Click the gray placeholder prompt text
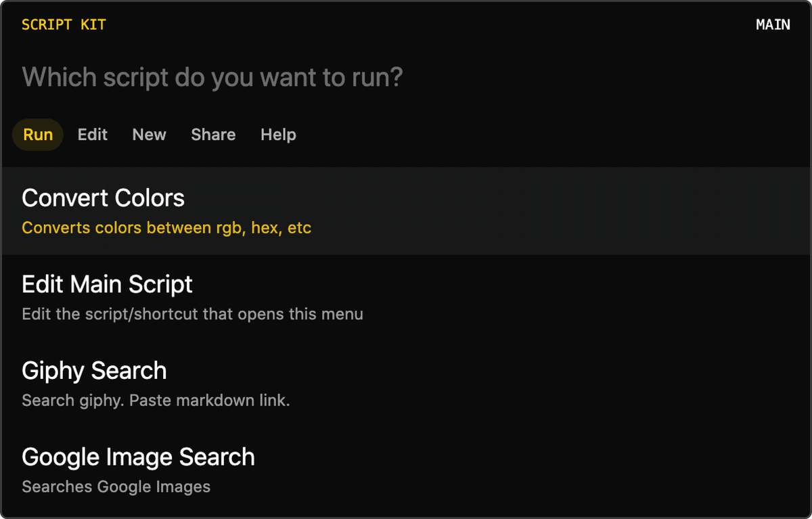 [x=212, y=78]
